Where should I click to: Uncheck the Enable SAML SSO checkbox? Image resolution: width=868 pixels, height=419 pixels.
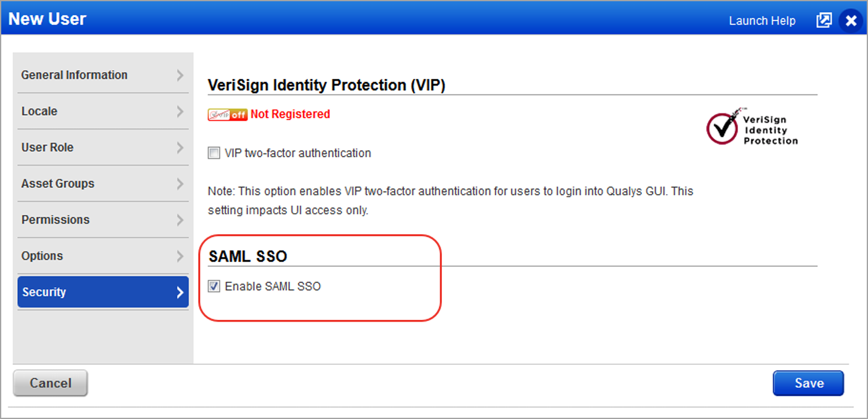(214, 287)
